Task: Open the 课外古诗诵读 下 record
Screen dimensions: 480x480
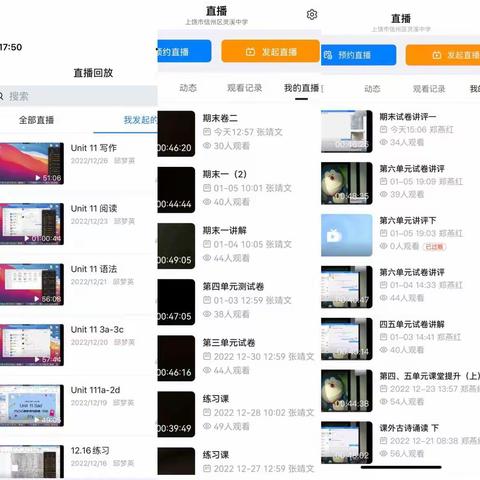Action: tap(409, 428)
